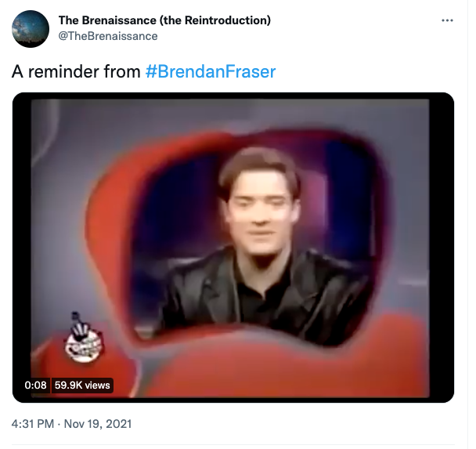Click the 59.9K views label
Screen dimensions: 476x449
[82, 386]
